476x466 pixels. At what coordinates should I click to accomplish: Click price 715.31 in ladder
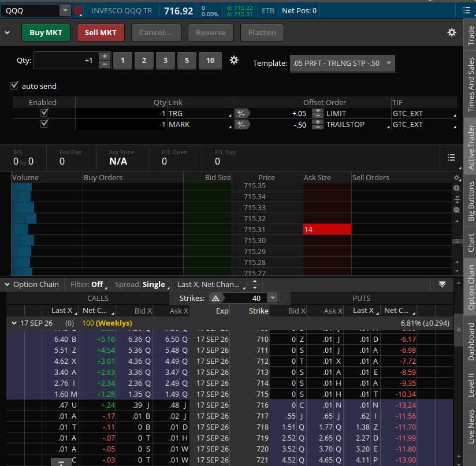tap(254, 230)
